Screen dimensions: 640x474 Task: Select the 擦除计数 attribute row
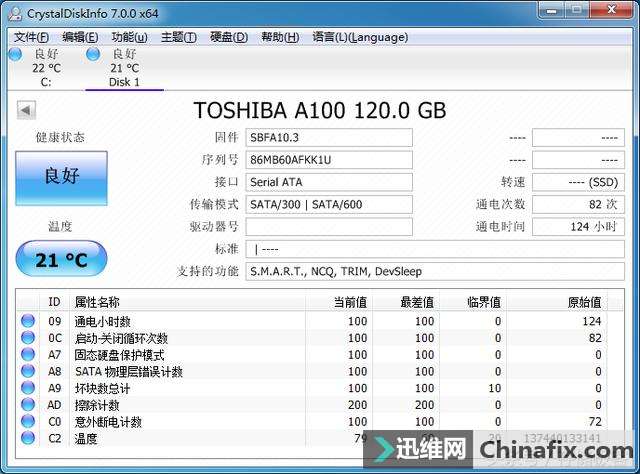[312, 405]
